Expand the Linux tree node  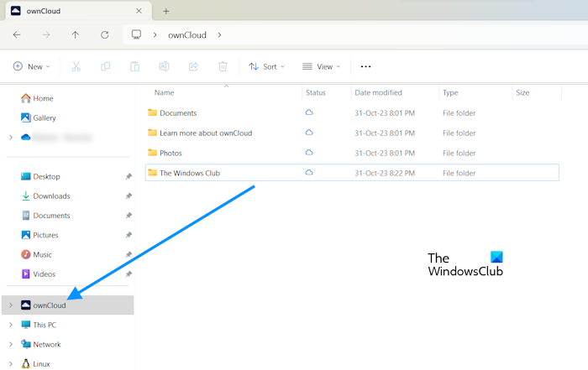click(11, 363)
